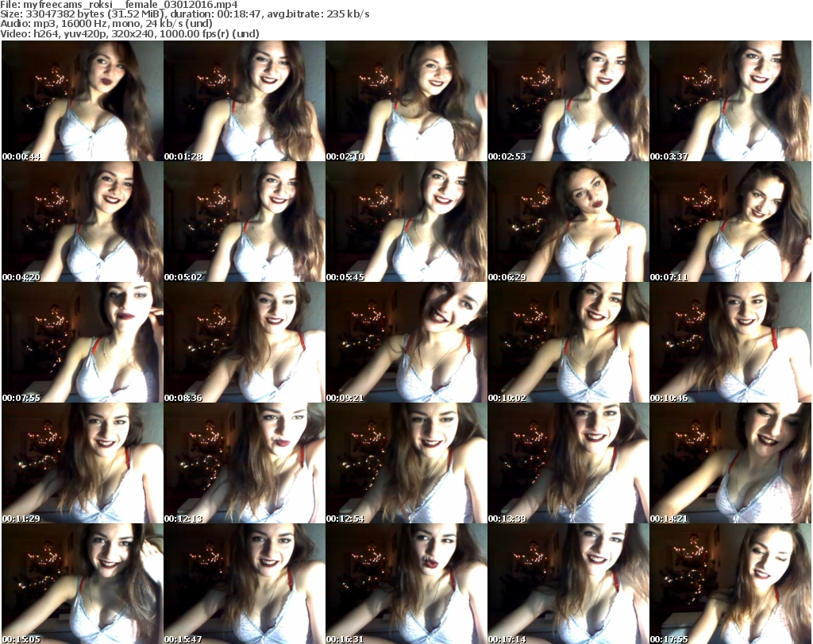Choose the frame labeled 00:03:37
This screenshot has height=644, width=813.
(730, 101)
